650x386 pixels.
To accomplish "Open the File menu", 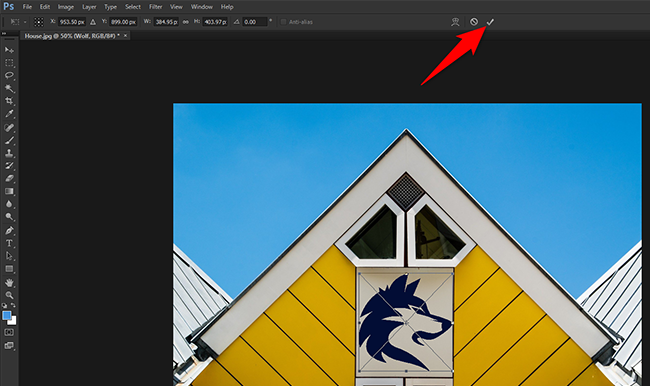I will coord(27,7).
